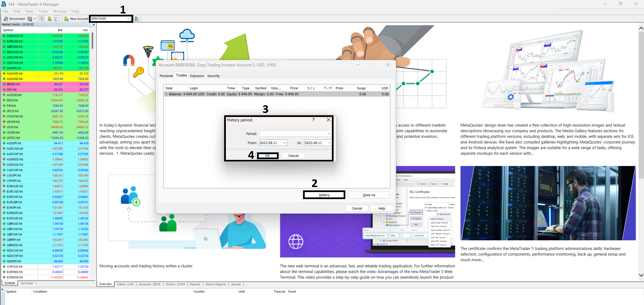Image resolution: width=644 pixels, height=305 pixels.
Task: Switch to the Personal tab
Action: (x=166, y=76)
